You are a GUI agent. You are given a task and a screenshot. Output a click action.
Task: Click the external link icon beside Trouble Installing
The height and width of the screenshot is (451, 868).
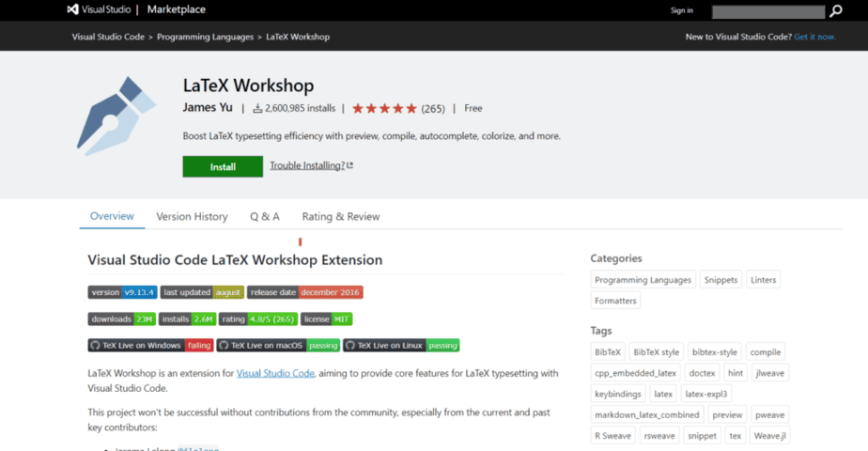pos(349,165)
